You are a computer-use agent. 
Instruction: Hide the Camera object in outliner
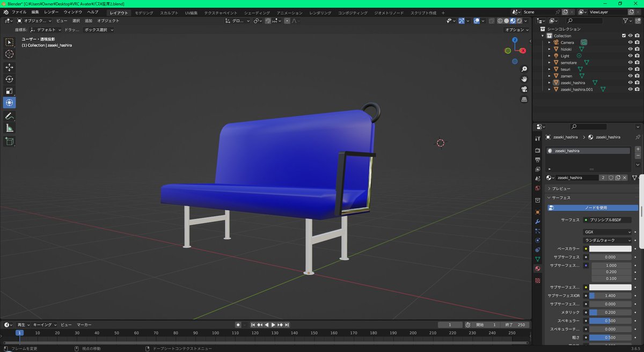(630, 42)
